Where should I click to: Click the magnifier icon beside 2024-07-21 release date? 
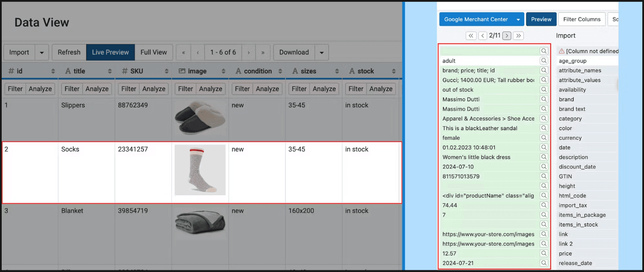[544, 263]
